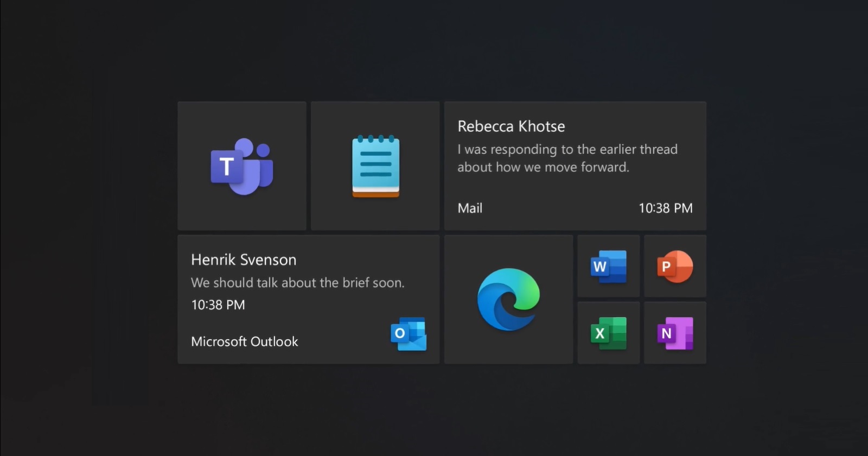The height and width of the screenshot is (456, 868).
Task: Open the message 'I was responding to the earlier thread'
Action: (567, 158)
